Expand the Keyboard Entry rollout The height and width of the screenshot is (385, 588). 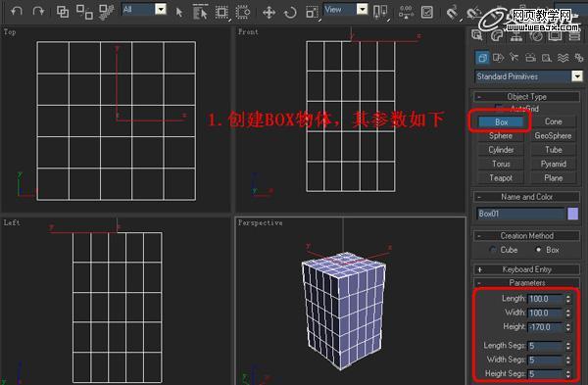click(526, 269)
